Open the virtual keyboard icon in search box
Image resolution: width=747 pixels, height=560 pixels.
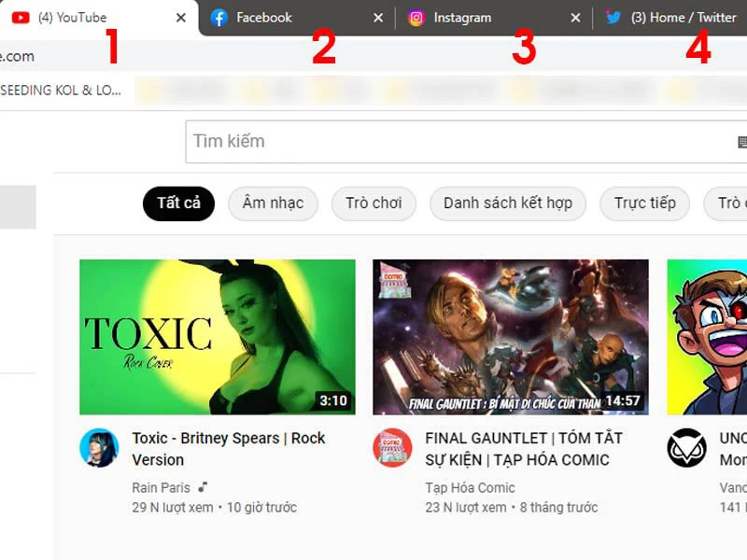pyautogui.click(x=741, y=142)
